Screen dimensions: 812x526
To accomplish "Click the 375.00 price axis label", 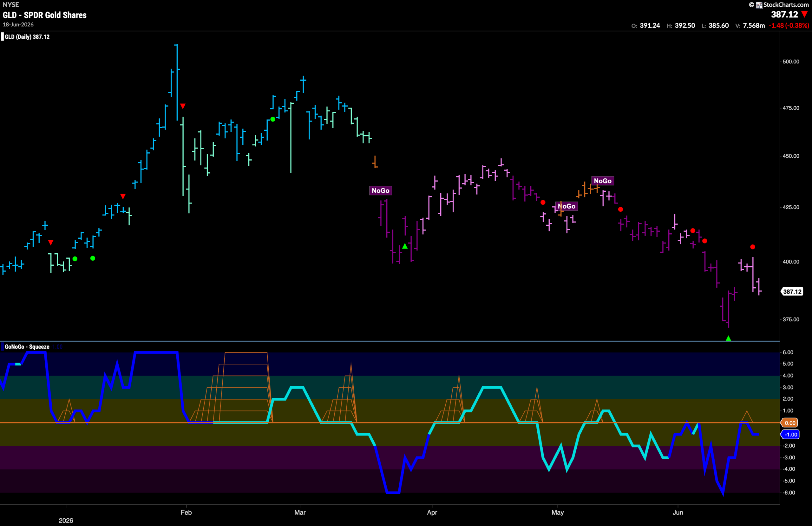I will 791,319.
